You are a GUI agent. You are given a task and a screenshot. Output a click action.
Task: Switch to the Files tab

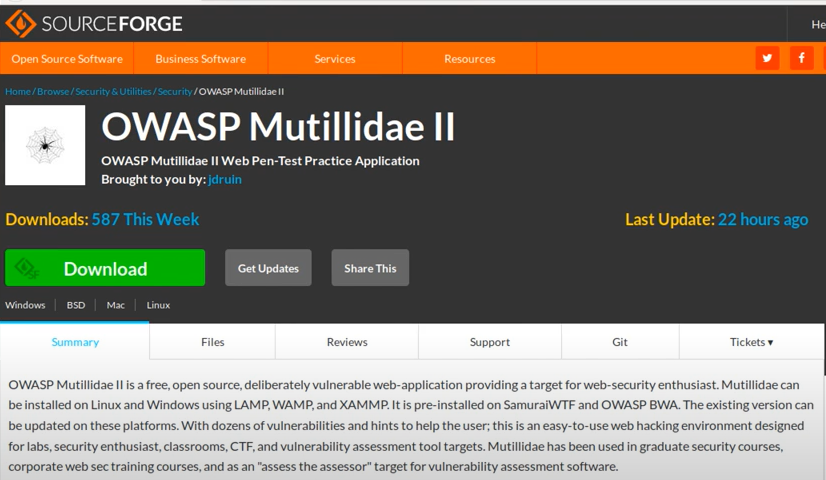[x=212, y=342]
